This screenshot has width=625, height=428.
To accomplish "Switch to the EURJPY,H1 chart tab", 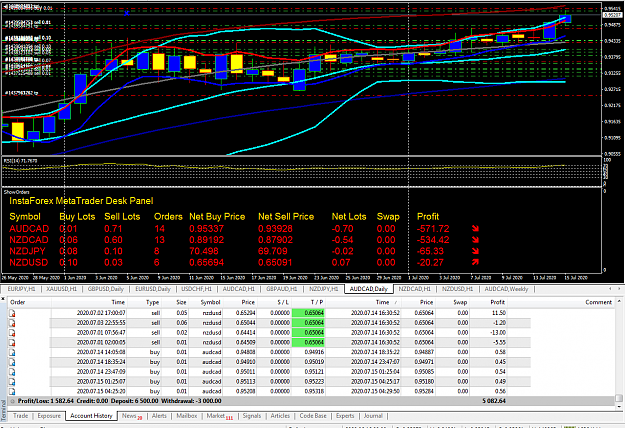I will (22, 289).
